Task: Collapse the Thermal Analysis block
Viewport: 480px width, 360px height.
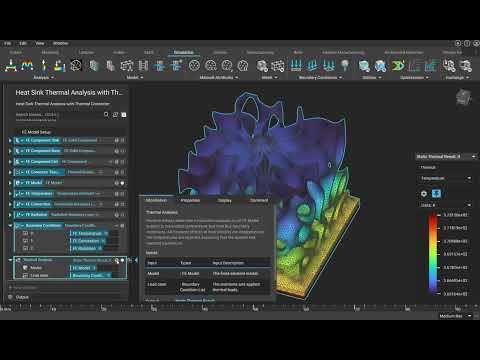Action: tap(10, 260)
